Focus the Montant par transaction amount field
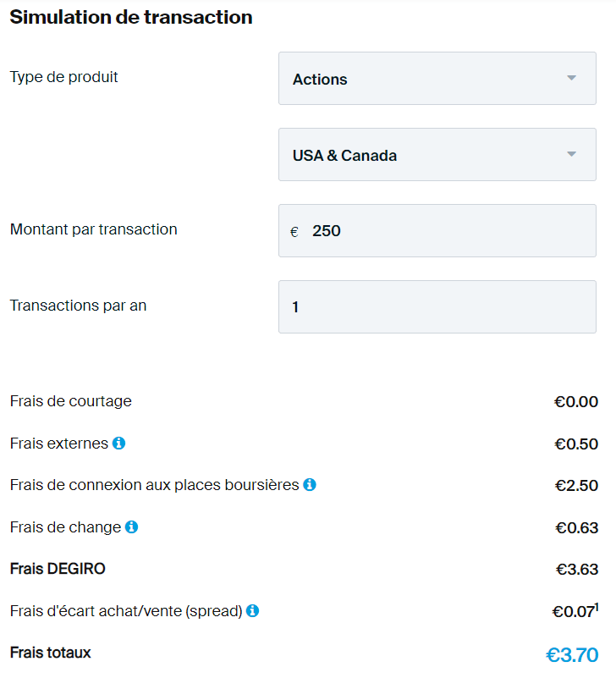Screen dimensions: 616x678 pos(448,231)
